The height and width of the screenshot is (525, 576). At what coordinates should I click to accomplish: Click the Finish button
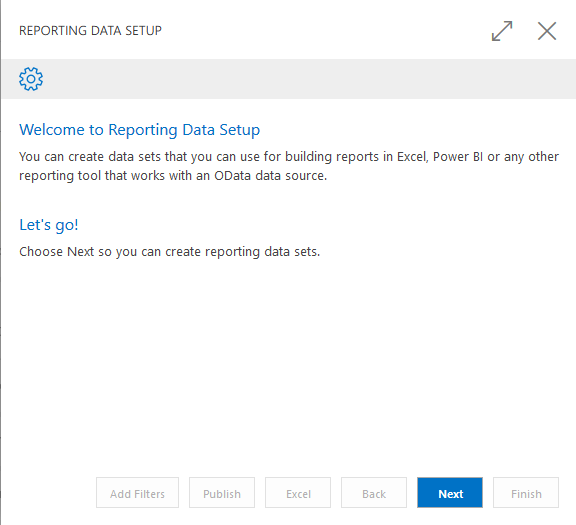pos(526,493)
